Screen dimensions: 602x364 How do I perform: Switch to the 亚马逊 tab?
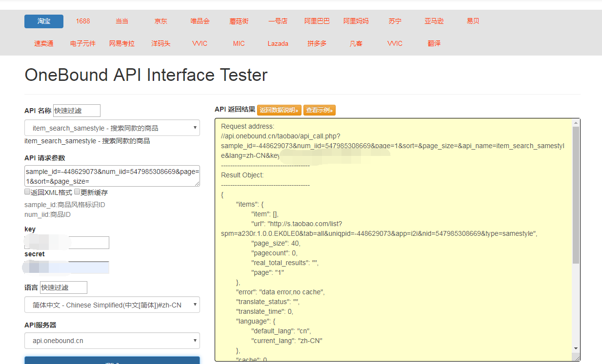pos(434,21)
